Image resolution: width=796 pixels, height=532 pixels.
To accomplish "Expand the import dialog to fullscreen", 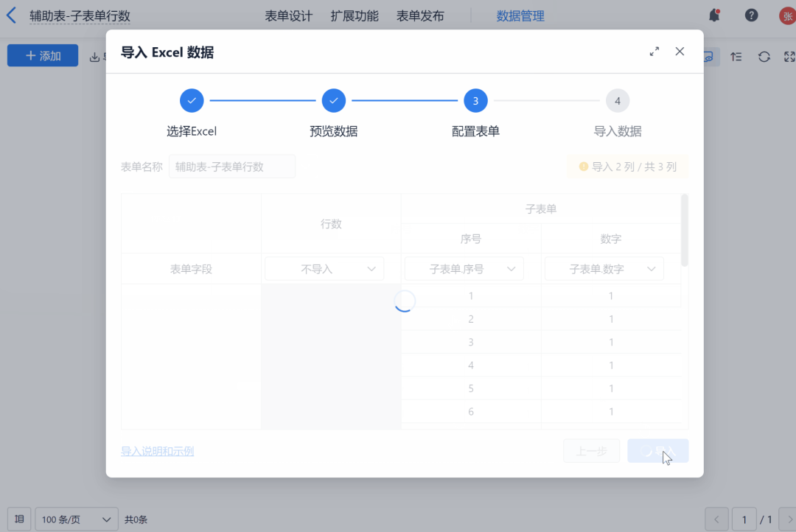I will pos(654,52).
